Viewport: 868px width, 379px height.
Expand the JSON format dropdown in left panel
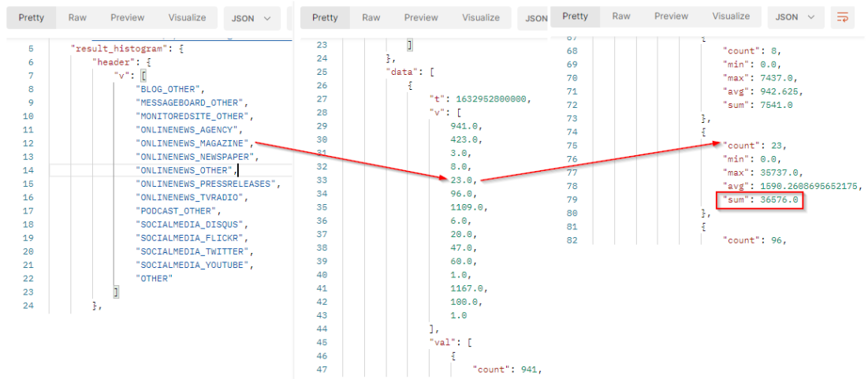(251, 18)
